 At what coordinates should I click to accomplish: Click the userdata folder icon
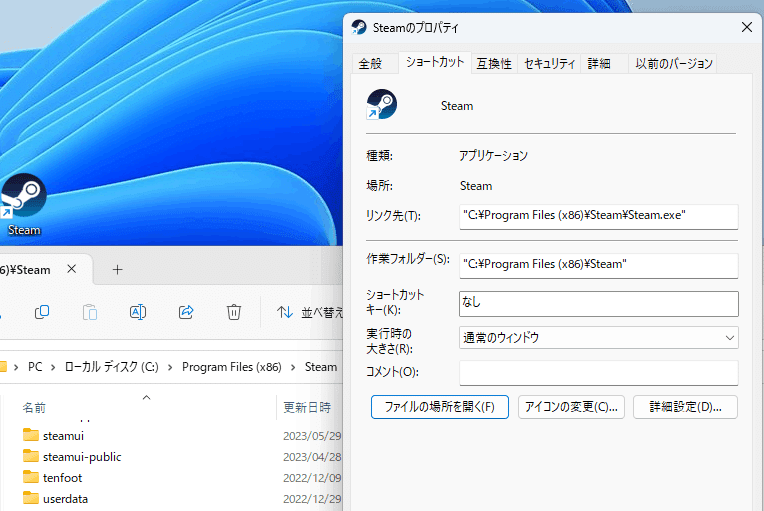pos(31,497)
